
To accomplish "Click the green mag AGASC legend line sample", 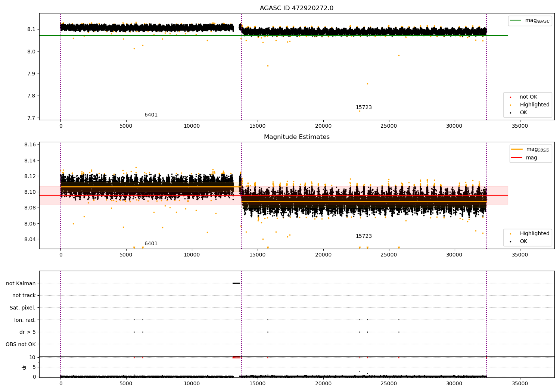I will click(x=516, y=21).
